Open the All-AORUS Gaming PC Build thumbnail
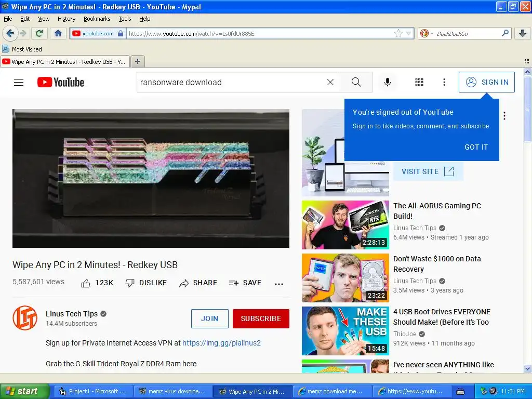This screenshot has width=532, height=399. click(x=345, y=225)
